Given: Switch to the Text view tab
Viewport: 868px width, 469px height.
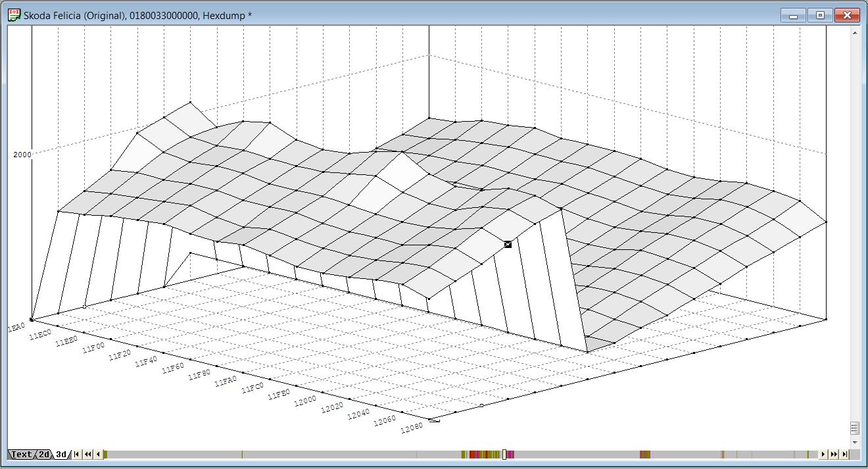Looking at the screenshot, I should [21, 455].
